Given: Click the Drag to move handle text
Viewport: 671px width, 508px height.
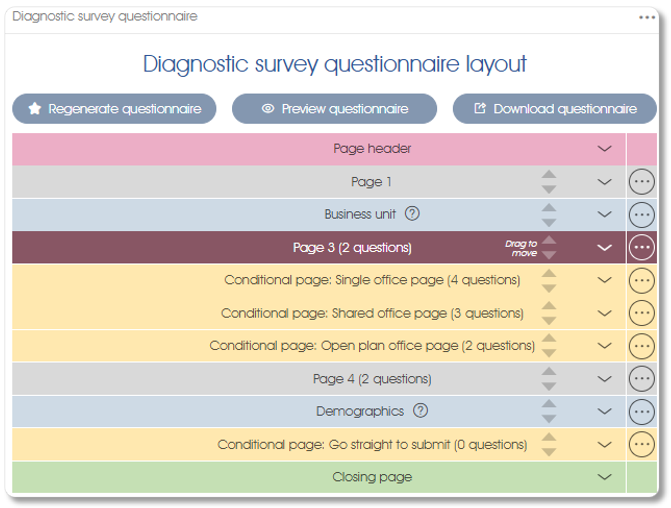Looking at the screenshot, I should [521, 248].
